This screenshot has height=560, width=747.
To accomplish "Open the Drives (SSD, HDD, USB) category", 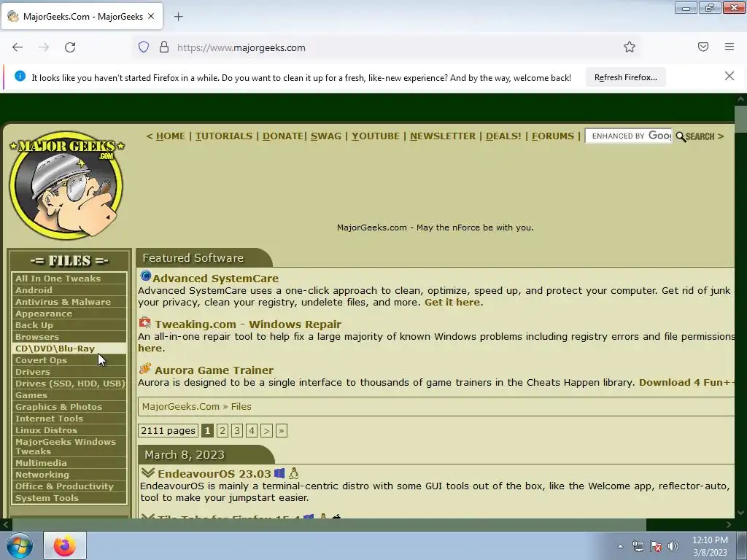I will (69, 384).
